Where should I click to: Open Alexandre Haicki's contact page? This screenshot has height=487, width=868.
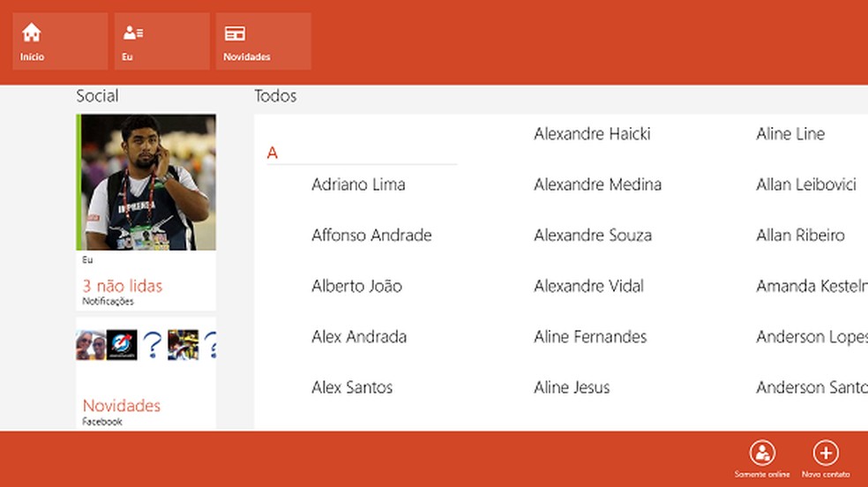[x=592, y=134]
